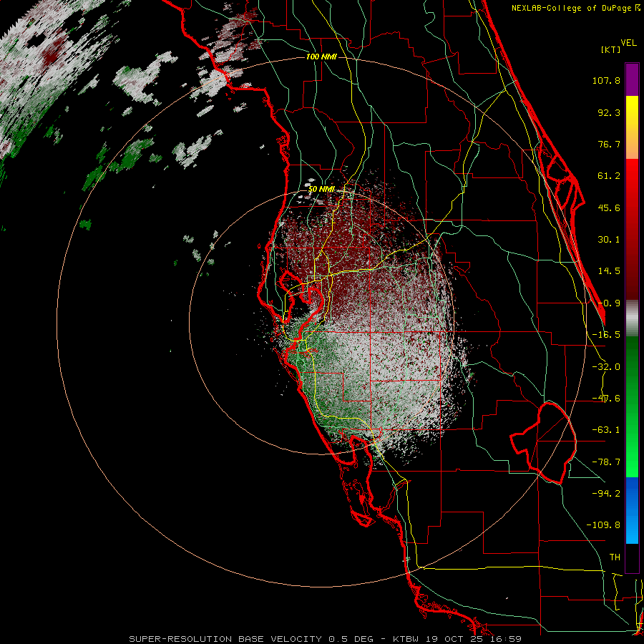Click the -0.9 velocity scale value
The image size is (644, 644).
(x=609, y=303)
